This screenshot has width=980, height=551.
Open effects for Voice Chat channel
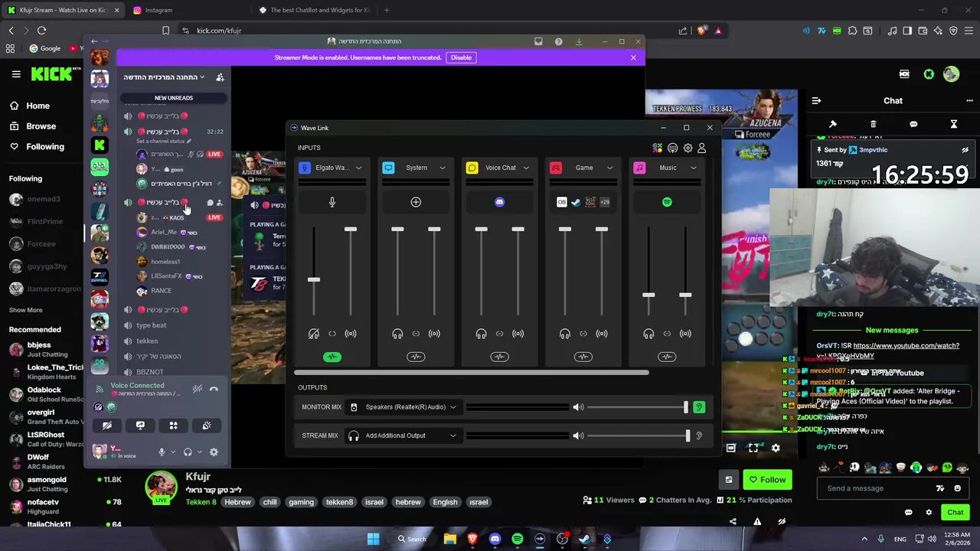pos(499,357)
